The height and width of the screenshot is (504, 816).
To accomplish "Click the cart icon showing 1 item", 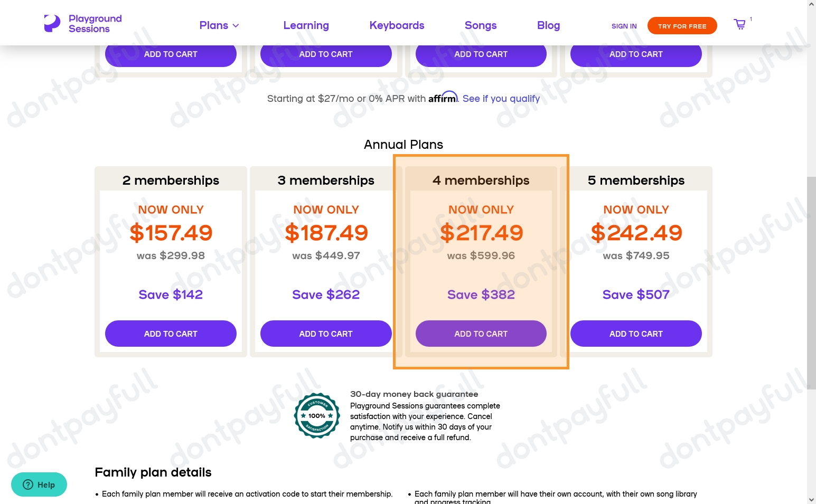I will click(x=739, y=24).
